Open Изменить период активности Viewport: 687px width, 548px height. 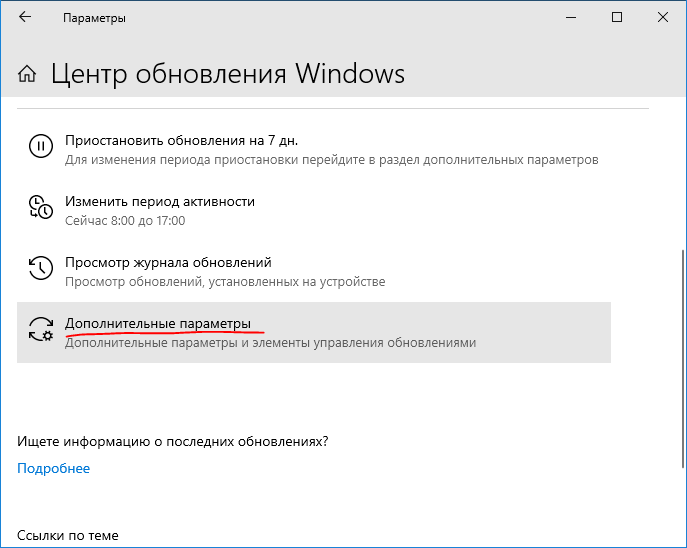160,202
